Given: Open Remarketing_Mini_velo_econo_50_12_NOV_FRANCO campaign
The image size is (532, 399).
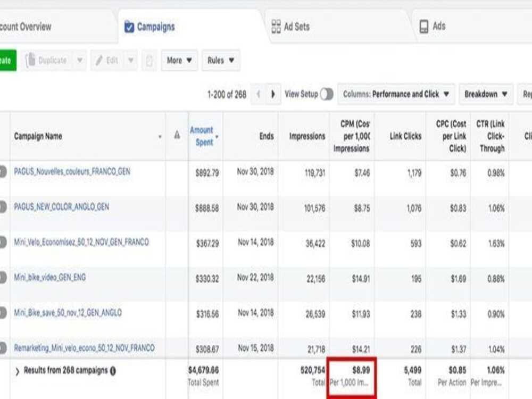Looking at the screenshot, I should click(84, 348).
